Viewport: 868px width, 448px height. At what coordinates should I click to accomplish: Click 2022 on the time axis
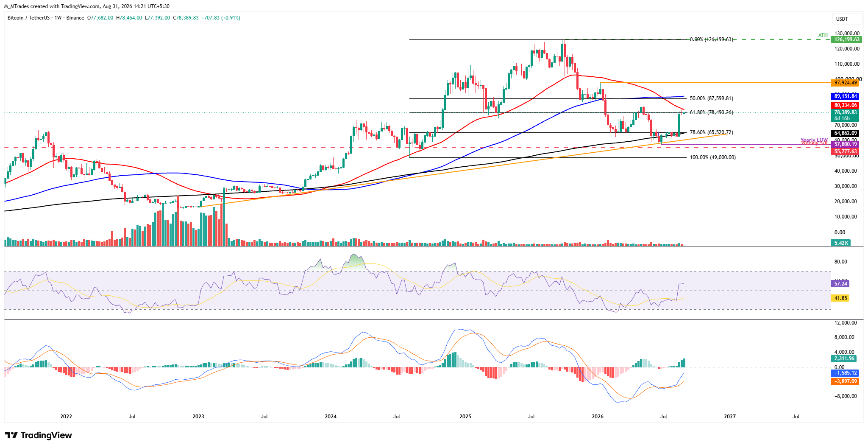[66, 417]
